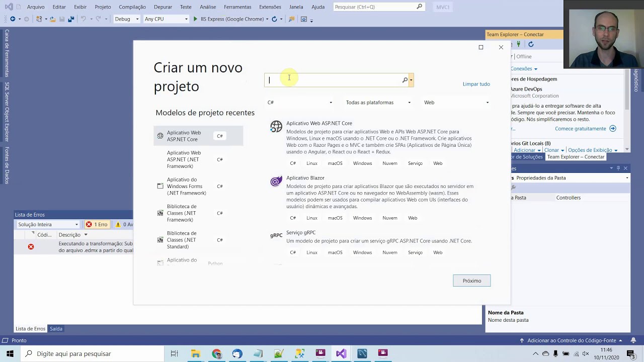Viewport: 644px width, 362px height.
Task: Open recent searches dropdown arrow beside template search
Action: 411,80
